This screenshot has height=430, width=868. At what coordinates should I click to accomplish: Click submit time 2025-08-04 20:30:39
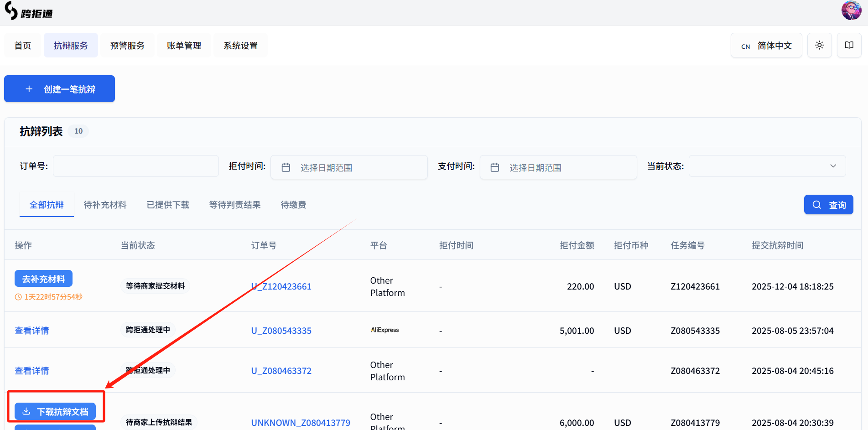[x=792, y=423]
